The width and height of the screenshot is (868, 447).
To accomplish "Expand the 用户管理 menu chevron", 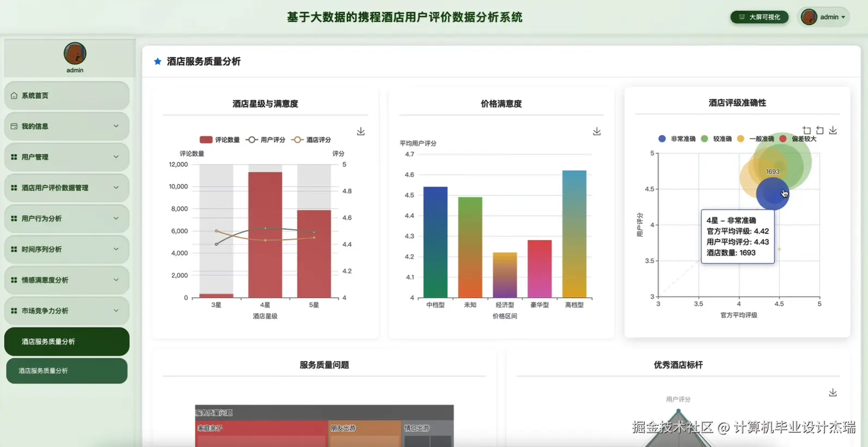I will (x=116, y=157).
